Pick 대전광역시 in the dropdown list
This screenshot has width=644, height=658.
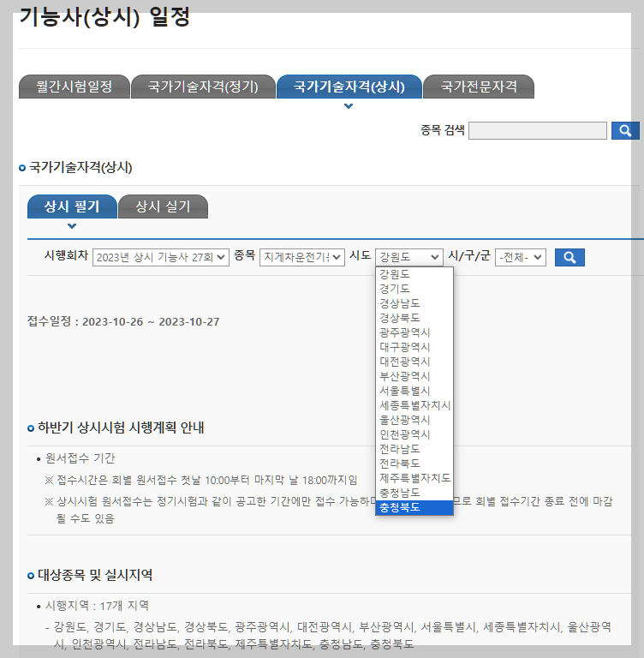click(x=414, y=362)
